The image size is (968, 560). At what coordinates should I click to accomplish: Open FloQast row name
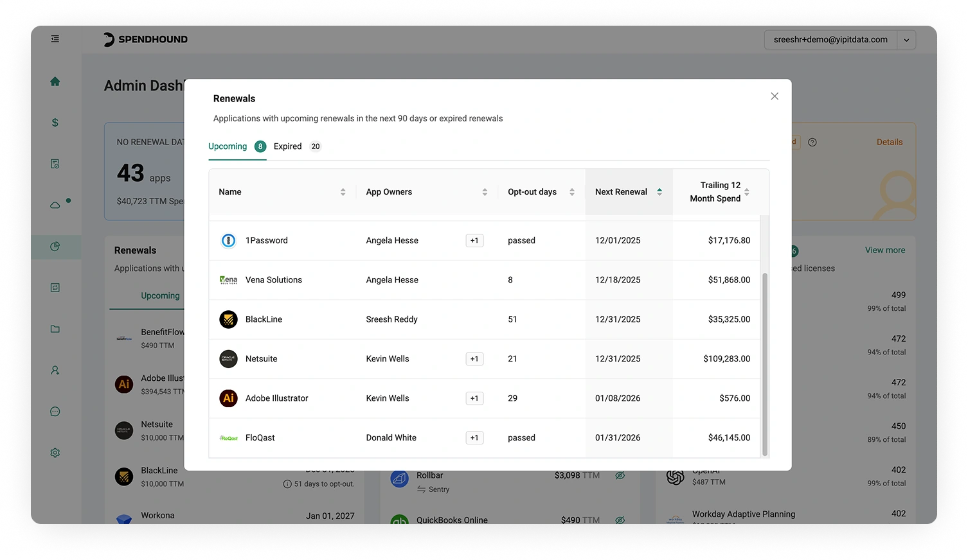260,438
